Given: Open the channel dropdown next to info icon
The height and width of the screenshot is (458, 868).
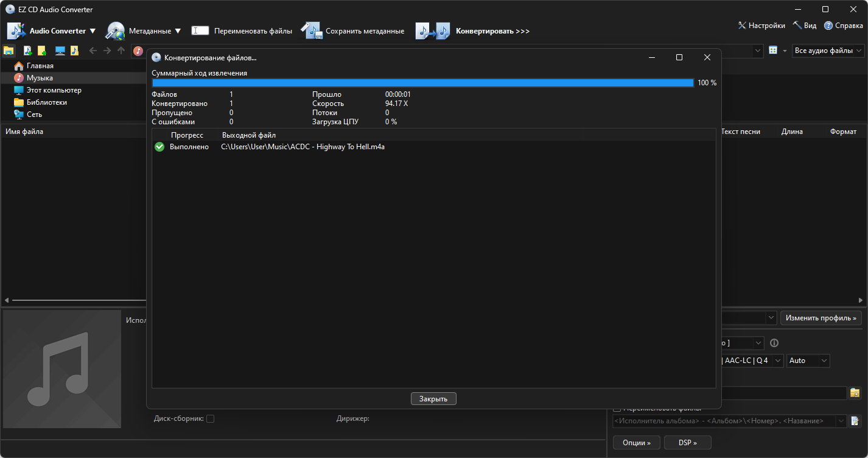Looking at the screenshot, I should (758, 343).
